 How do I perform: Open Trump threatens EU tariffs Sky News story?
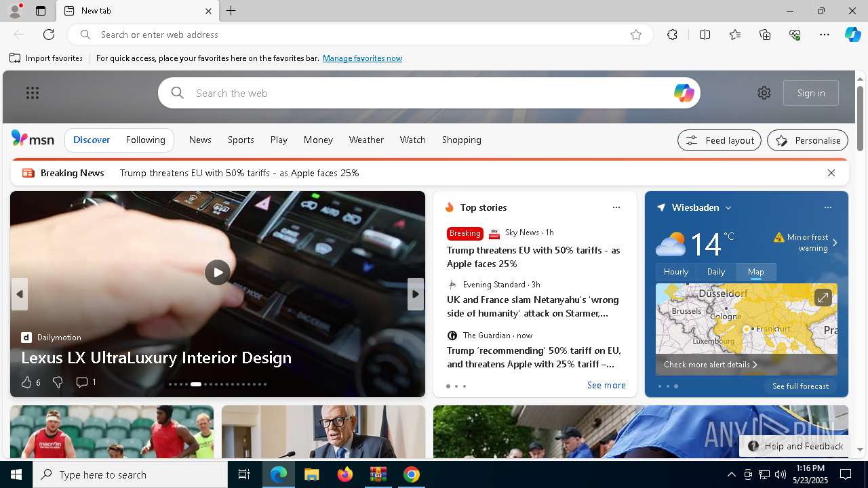[534, 257]
